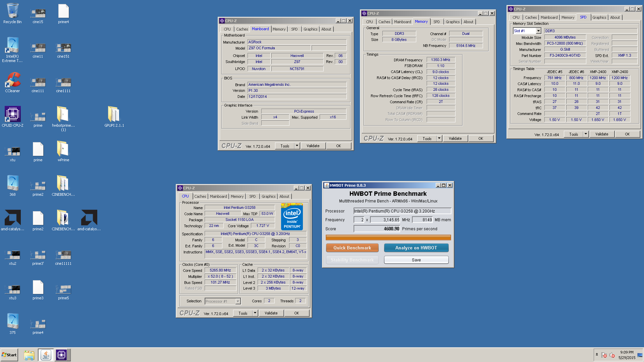The width and height of the screenshot is (644, 362).
Task: Open the hwbotprime folder icon
Action: (x=63, y=118)
